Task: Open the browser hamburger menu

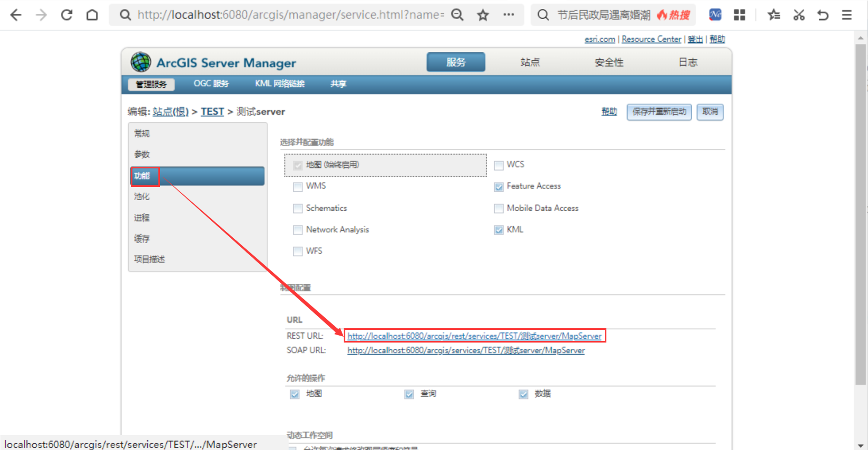Action: (847, 15)
